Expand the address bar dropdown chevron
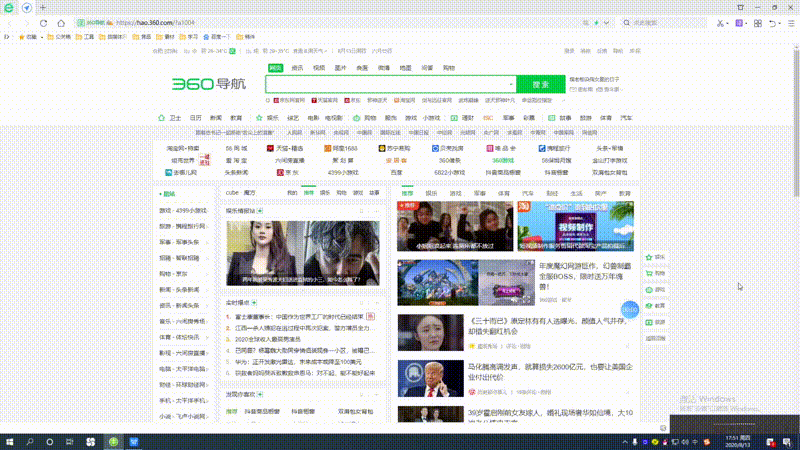 pos(607,23)
